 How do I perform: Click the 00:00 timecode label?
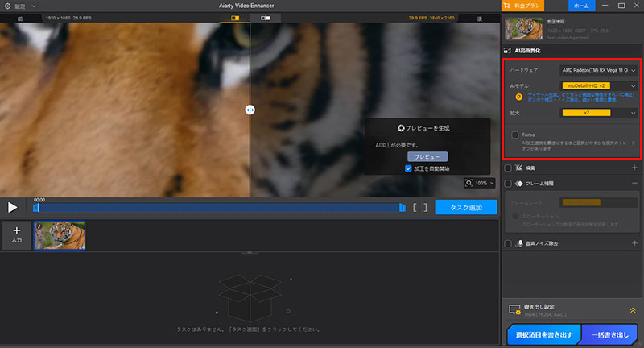pos(39,200)
